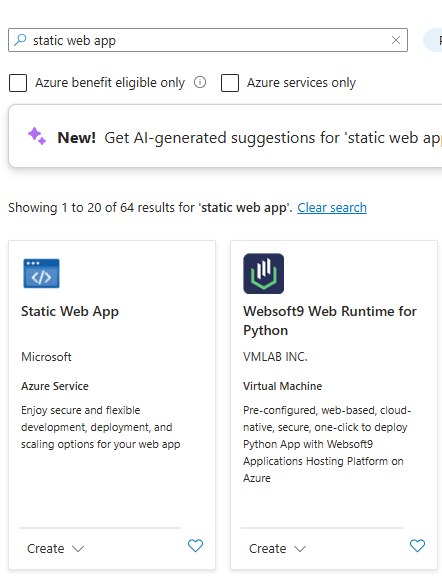Viewport: 442px width, 578px height.
Task: Click the Microsoft publisher name
Action: click(x=46, y=357)
